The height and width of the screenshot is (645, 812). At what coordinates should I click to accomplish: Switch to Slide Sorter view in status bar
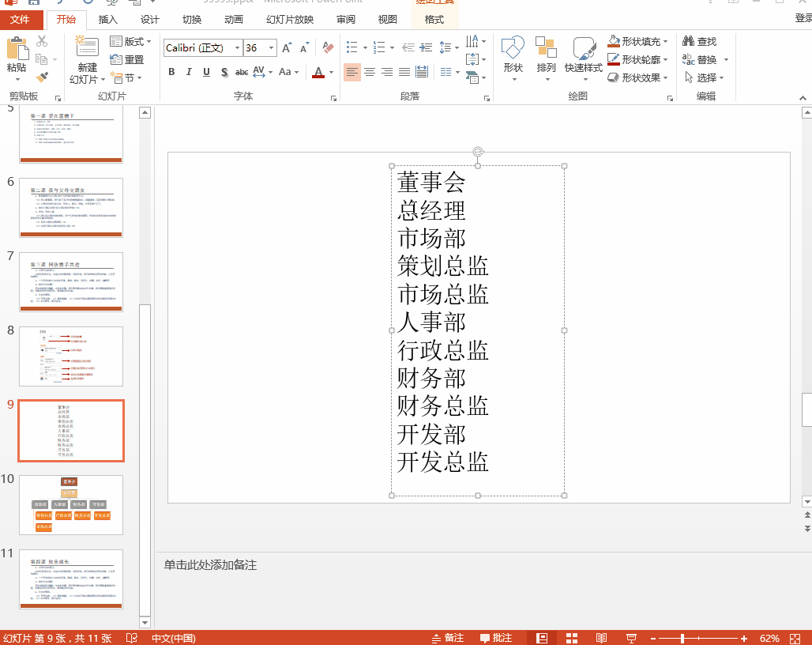(x=571, y=638)
